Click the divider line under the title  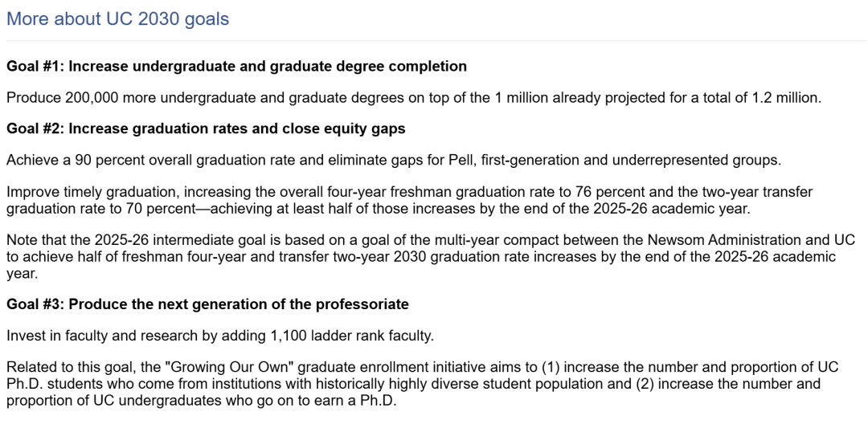436,41
